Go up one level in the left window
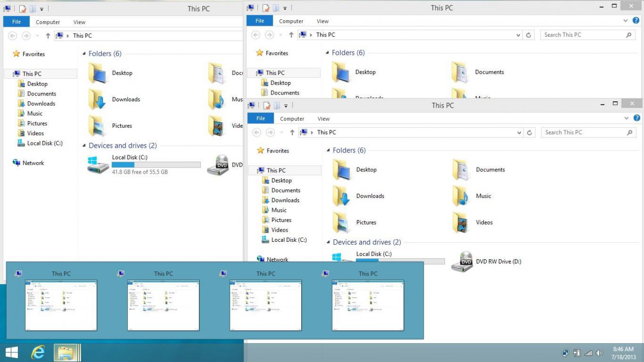The height and width of the screenshot is (362, 644). click(x=48, y=36)
